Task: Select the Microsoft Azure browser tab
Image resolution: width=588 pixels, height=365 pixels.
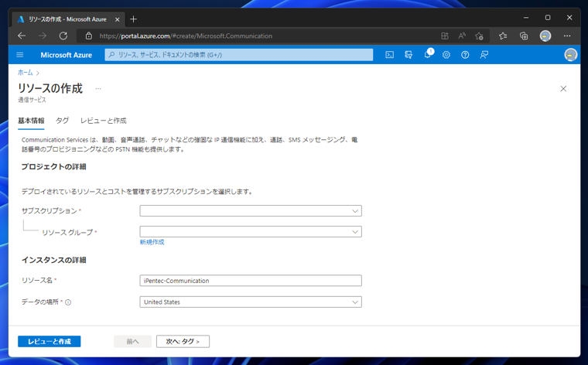Action: [67, 19]
